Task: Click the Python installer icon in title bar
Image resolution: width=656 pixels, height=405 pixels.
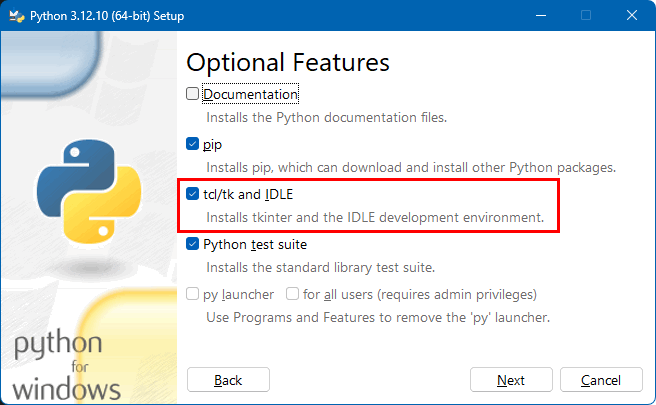Action: pos(16,16)
